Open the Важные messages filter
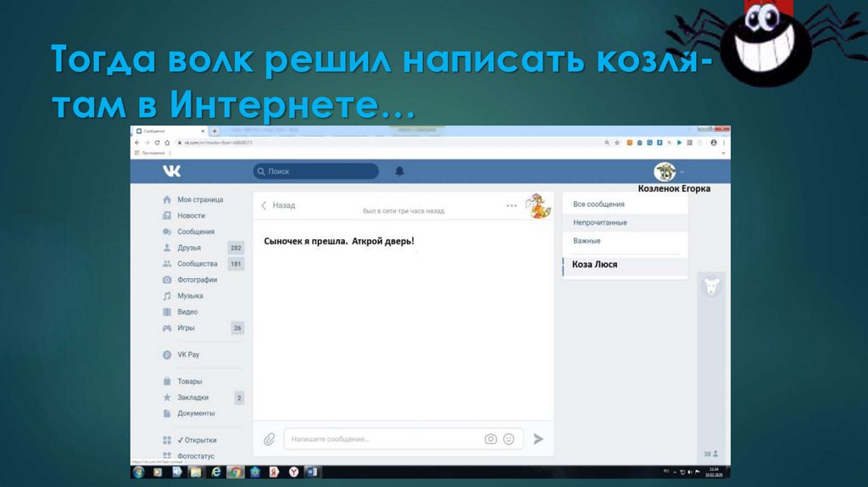Screen dimensions: 868x487 point(587,241)
